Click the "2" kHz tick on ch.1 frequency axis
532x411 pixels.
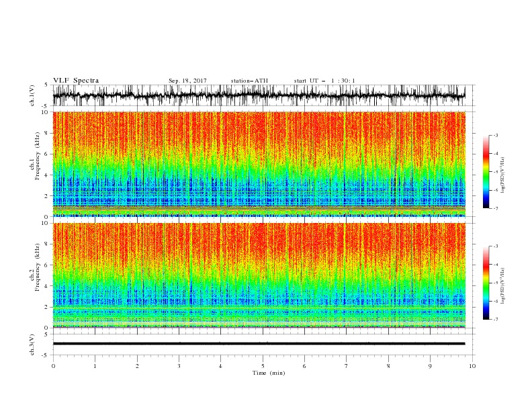pos(46,196)
